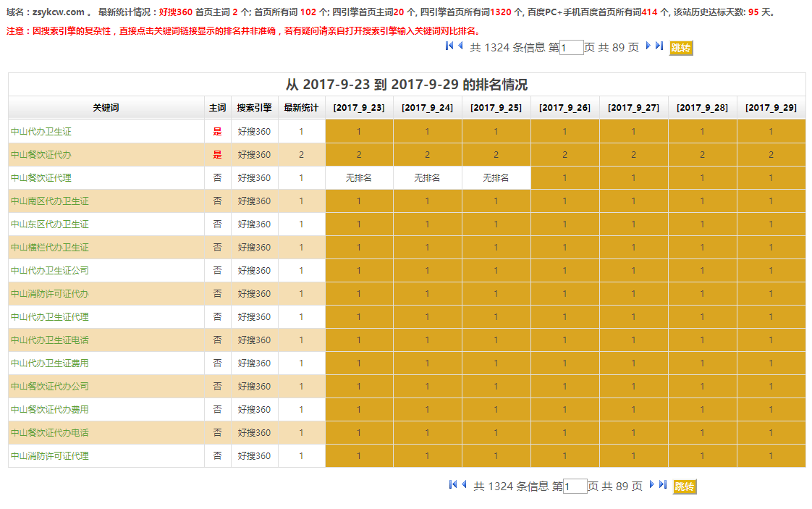Click first-page icon above the ranking table
This screenshot has width=812, height=509.
449,46
